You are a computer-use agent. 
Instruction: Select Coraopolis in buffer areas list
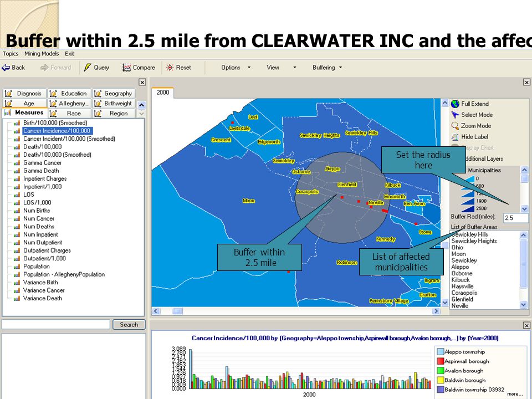pos(464,293)
